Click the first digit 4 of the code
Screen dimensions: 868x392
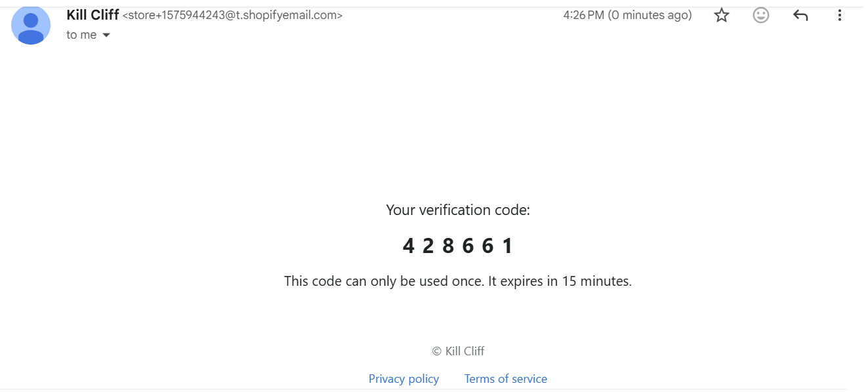click(408, 246)
